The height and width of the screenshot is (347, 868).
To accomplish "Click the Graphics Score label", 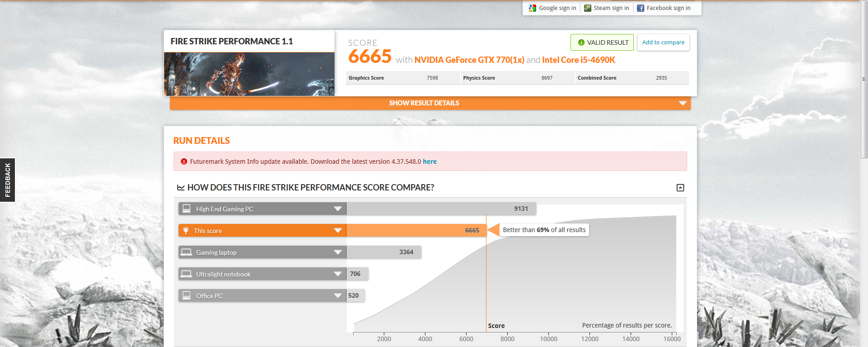I will pyautogui.click(x=366, y=78).
